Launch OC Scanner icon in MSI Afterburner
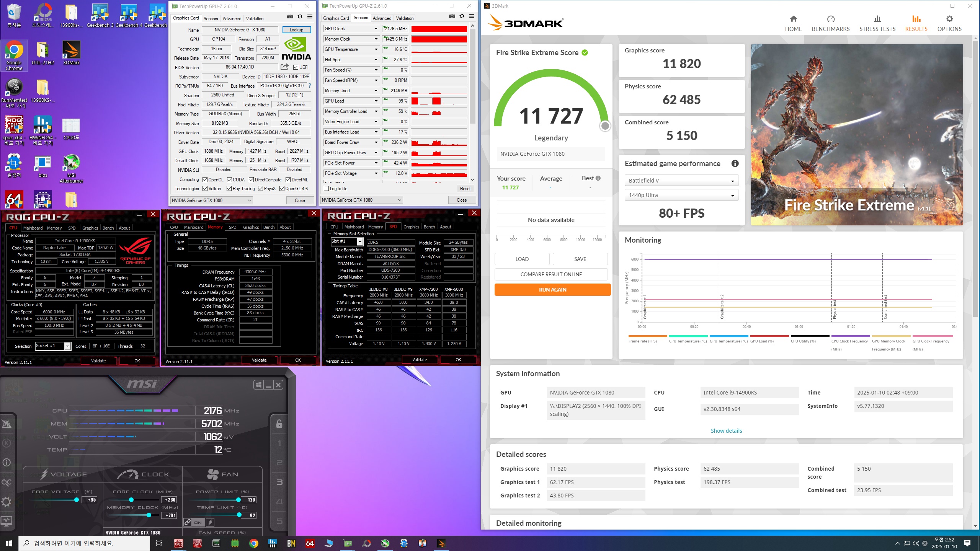This screenshot has height=551, width=980. [7, 482]
